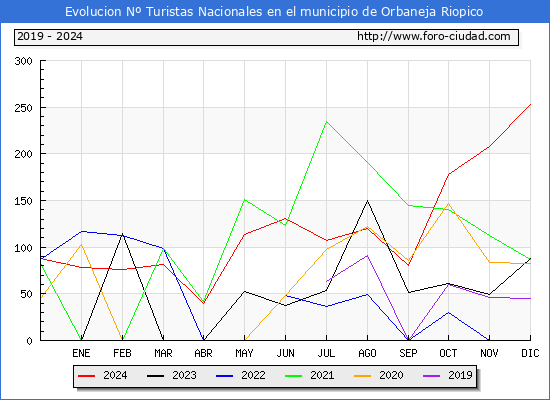Click the 150 value on the y-axis

coord(24,201)
